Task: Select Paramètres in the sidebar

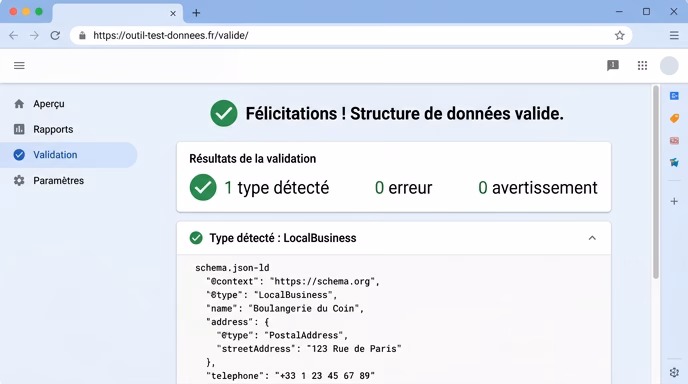Action: 69,180
